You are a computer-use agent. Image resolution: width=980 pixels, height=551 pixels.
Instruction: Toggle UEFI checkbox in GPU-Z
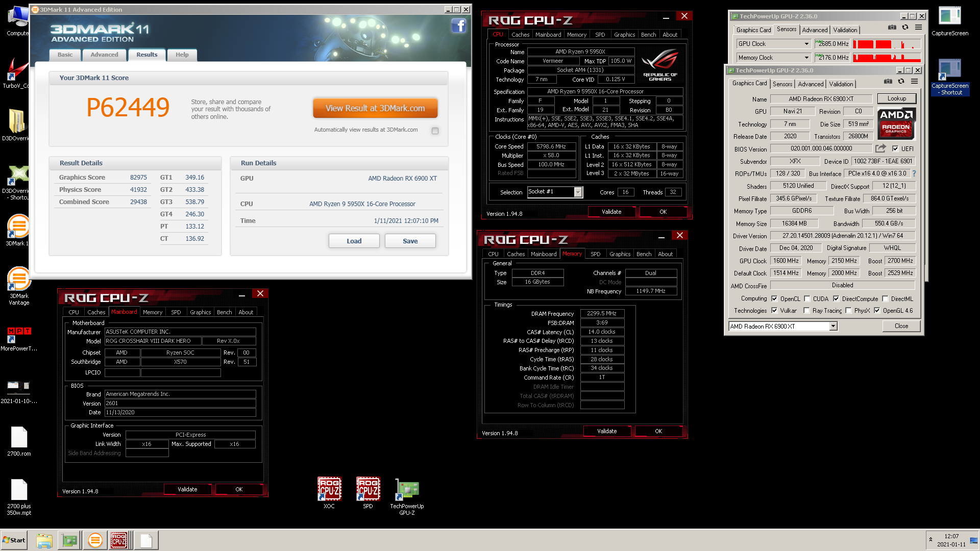[895, 149]
